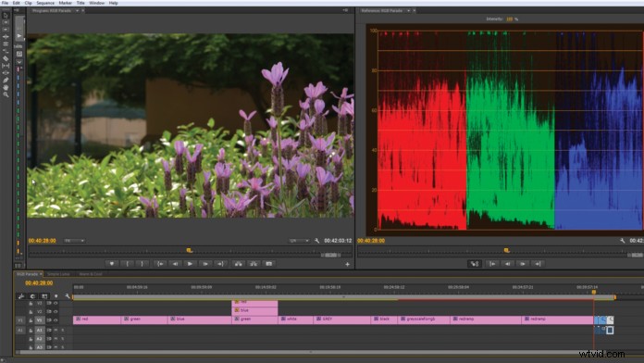Open the File menu
The image size is (644, 363).
pos(5,3)
